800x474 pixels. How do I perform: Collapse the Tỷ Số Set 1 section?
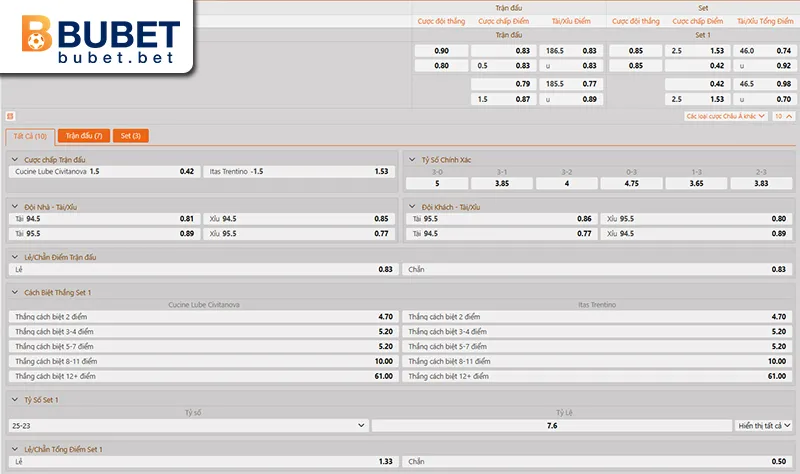tap(15, 399)
